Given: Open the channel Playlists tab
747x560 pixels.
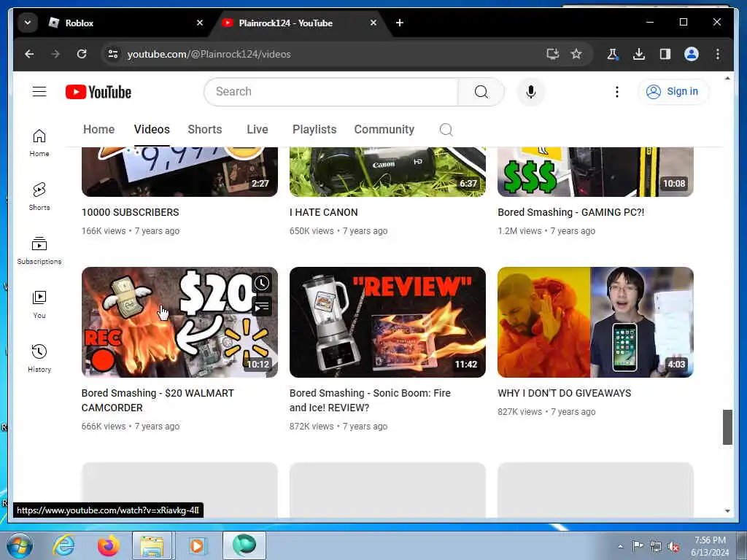Looking at the screenshot, I should click(x=314, y=130).
